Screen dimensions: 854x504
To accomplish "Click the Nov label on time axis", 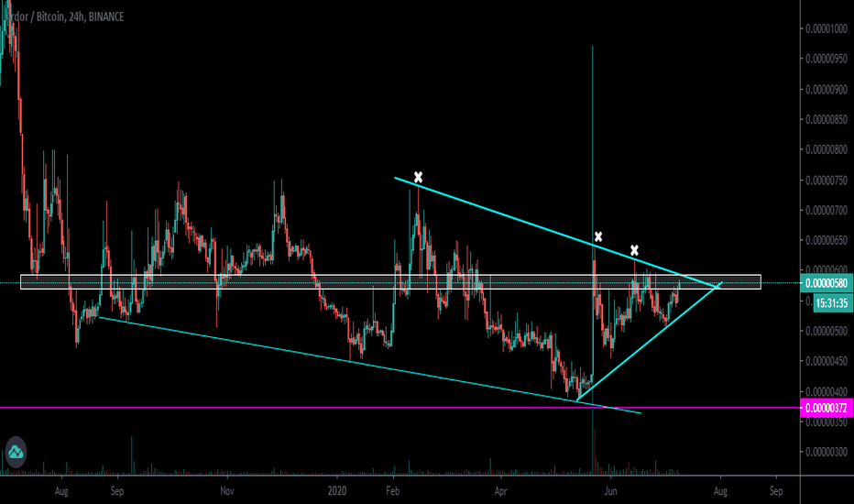I will (227, 491).
